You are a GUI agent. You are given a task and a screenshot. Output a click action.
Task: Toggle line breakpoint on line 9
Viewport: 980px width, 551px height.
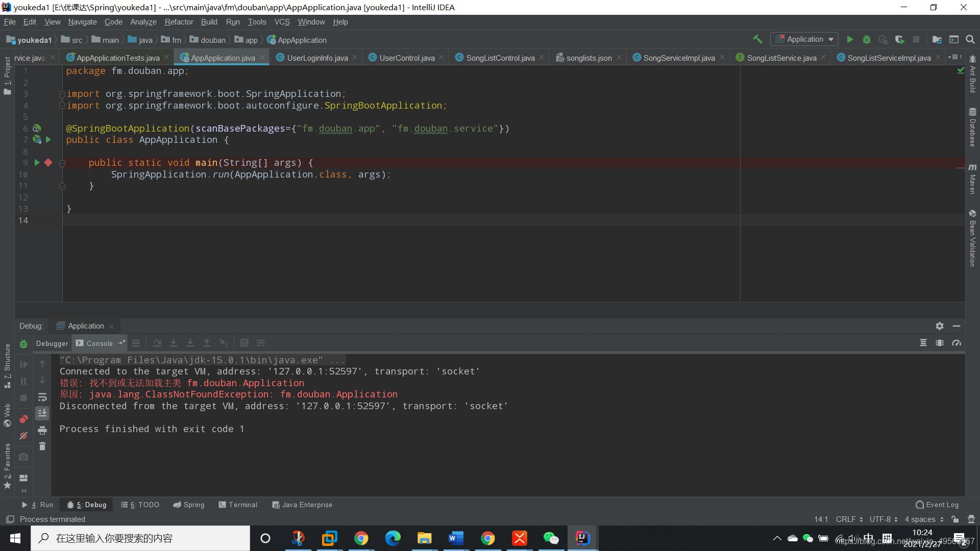point(48,162)
